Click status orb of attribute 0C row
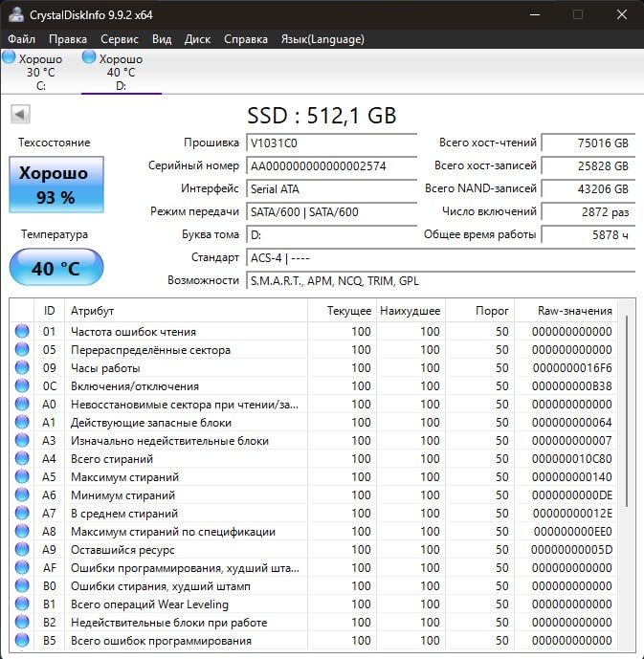 click(22, 385)
